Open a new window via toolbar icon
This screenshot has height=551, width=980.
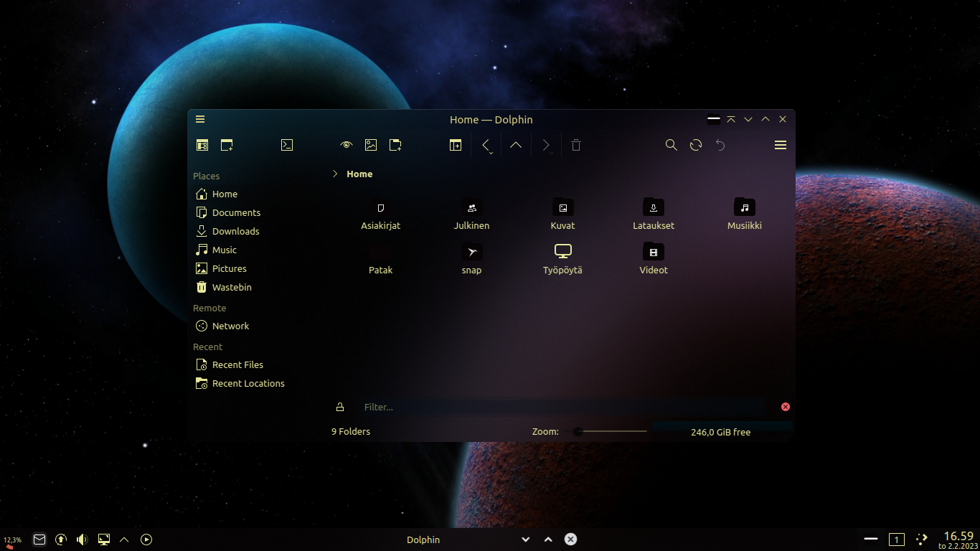227,145
